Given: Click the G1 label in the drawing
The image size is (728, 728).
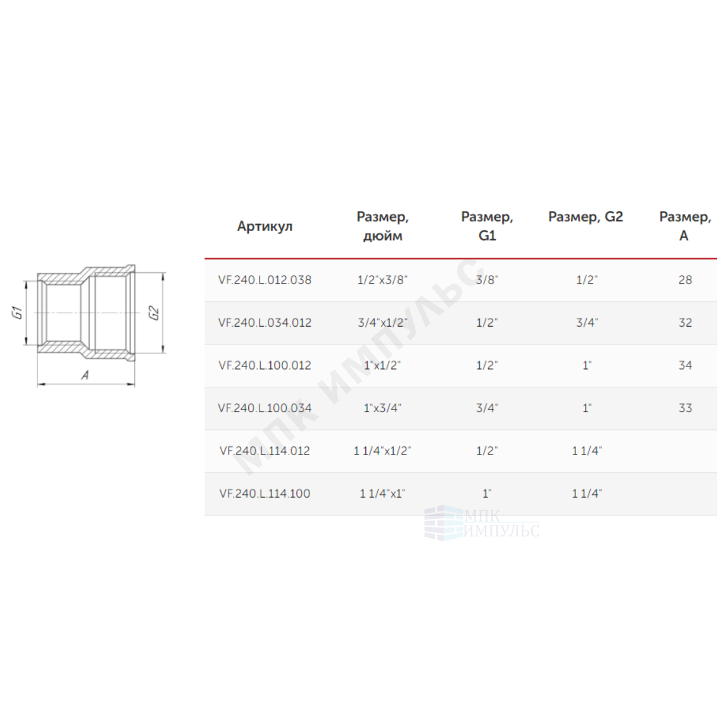Looking at the screenshot, I should (x=16, y=313).
